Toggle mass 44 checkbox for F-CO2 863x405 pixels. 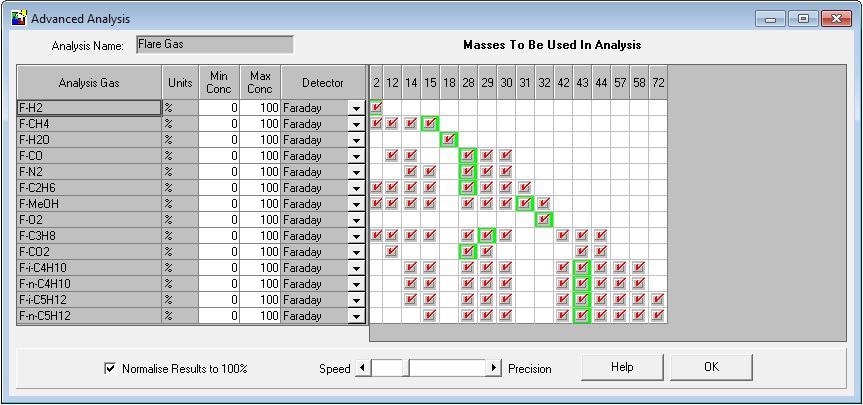click(x=601, y=251)
